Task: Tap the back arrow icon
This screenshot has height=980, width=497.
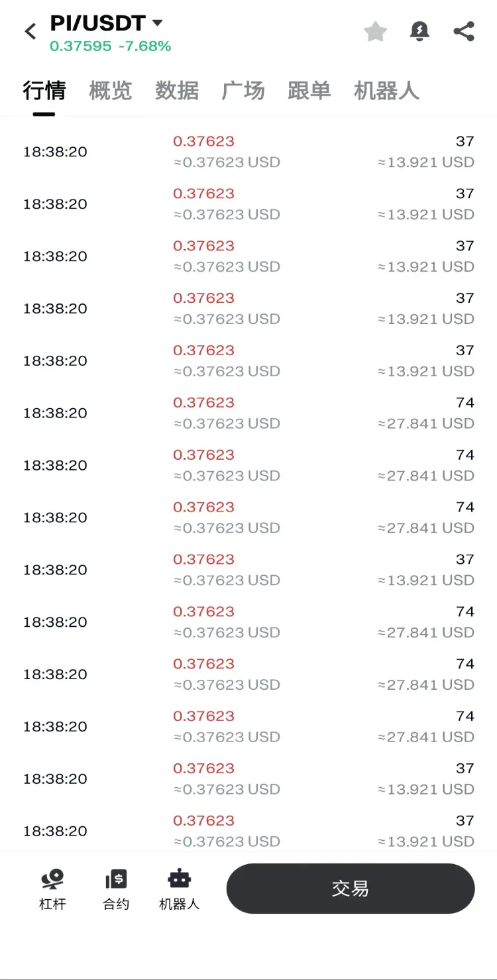Action: (30, 31)
